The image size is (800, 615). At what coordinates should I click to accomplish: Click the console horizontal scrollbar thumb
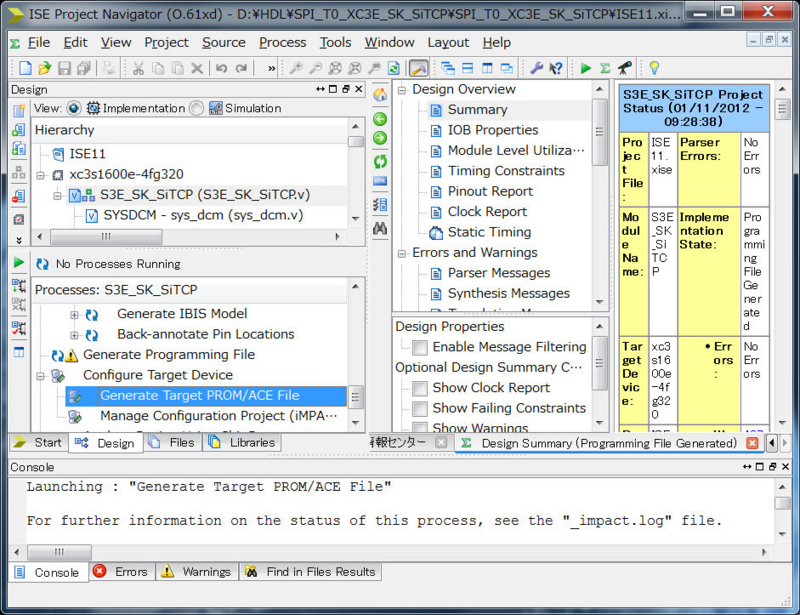click(59, 552)
